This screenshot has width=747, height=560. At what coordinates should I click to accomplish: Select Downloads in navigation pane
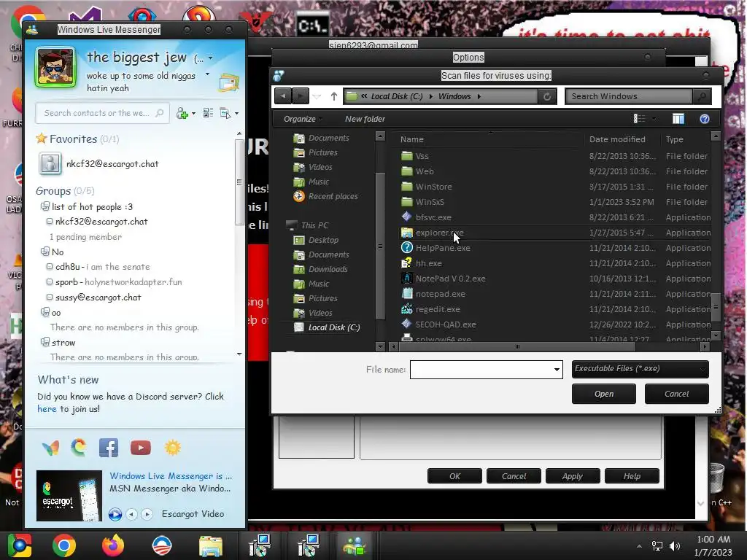point(321,269)
